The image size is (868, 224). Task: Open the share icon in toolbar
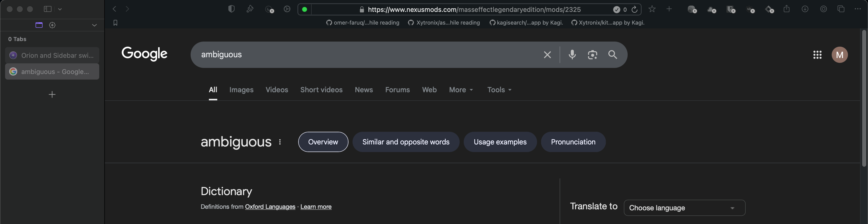(787, 9)
